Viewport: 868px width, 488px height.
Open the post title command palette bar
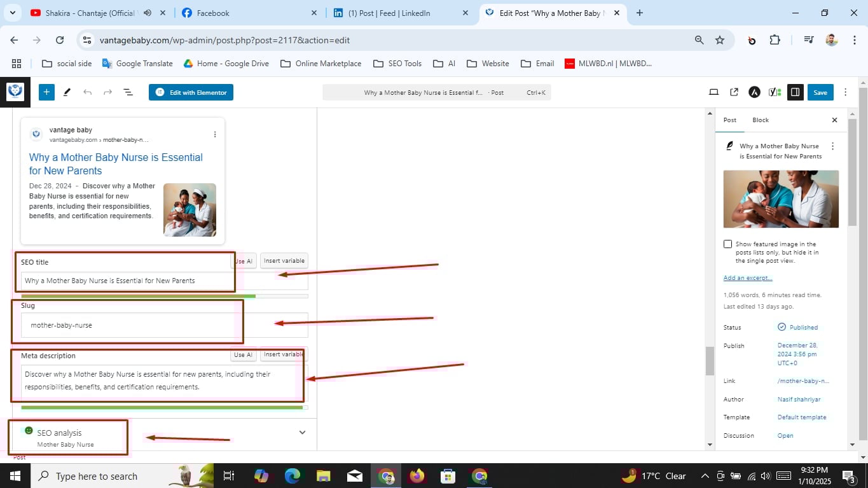pos(437,92)
